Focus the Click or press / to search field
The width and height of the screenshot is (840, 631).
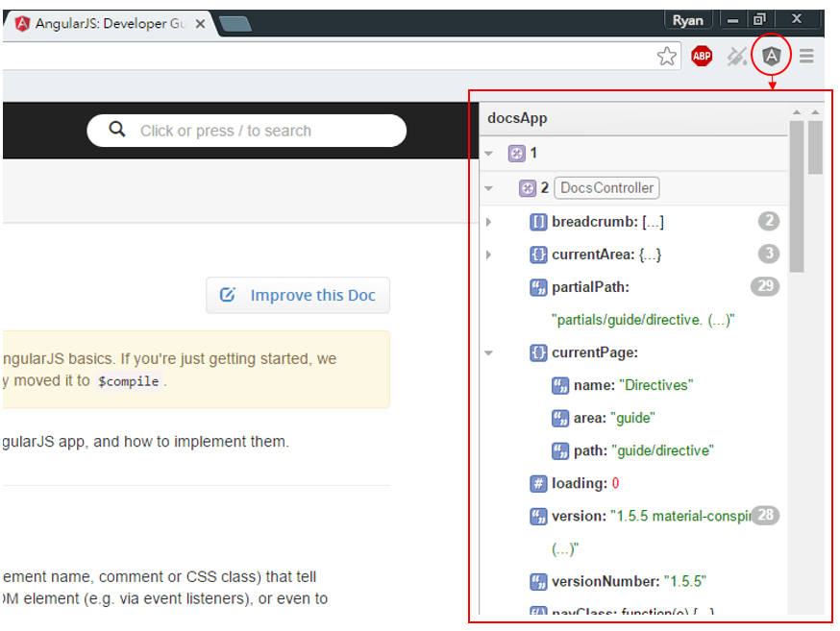pyautogui.click(x=246, y=130)
